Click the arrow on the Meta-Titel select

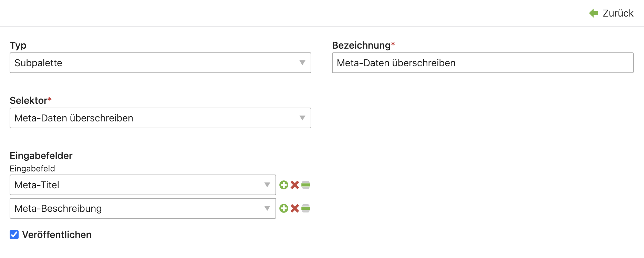tap(267, 185)
